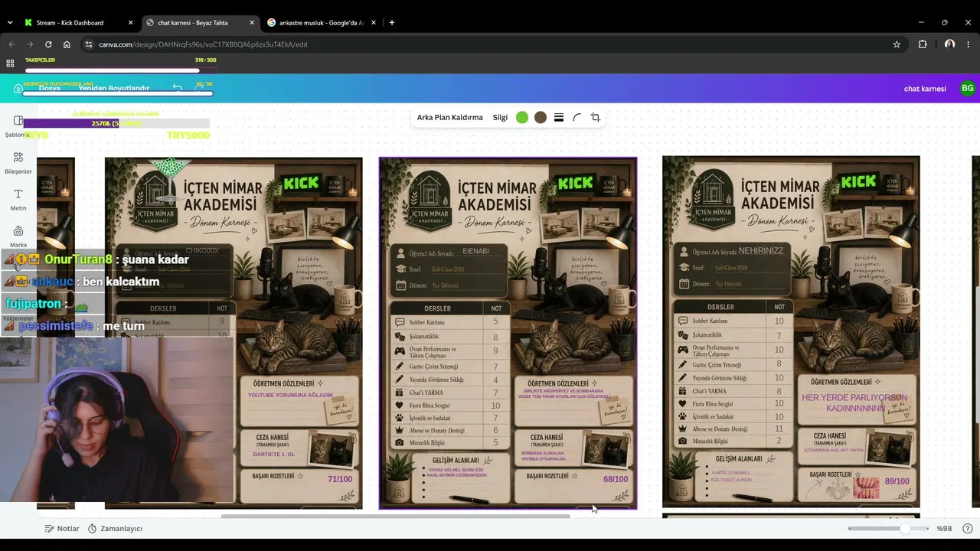
Task: View site information icon in address bar
Action: [89, 44]
